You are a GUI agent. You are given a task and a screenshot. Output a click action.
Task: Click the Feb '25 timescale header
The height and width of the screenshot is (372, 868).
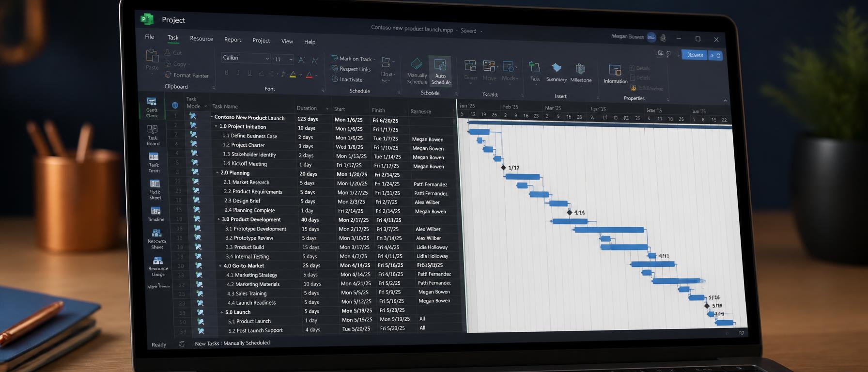tap(511, 107)
